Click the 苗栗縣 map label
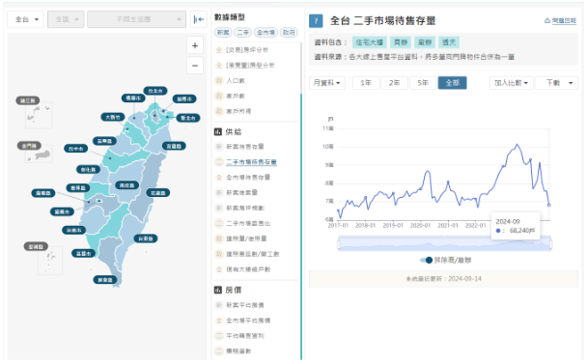Viewport: 588px width, 364px height. click(104, 141)
